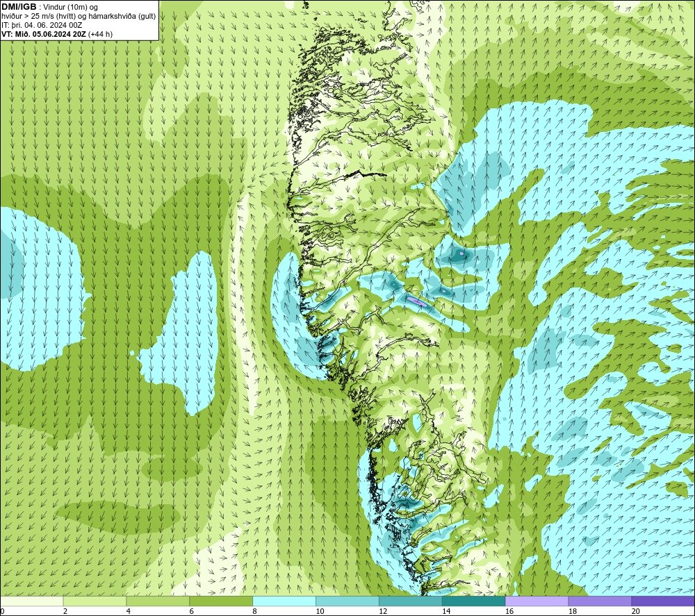Screen dimensions: 695x616
Task: Click the 16–18 m/s light purple swatch
Action: point(537,601)
